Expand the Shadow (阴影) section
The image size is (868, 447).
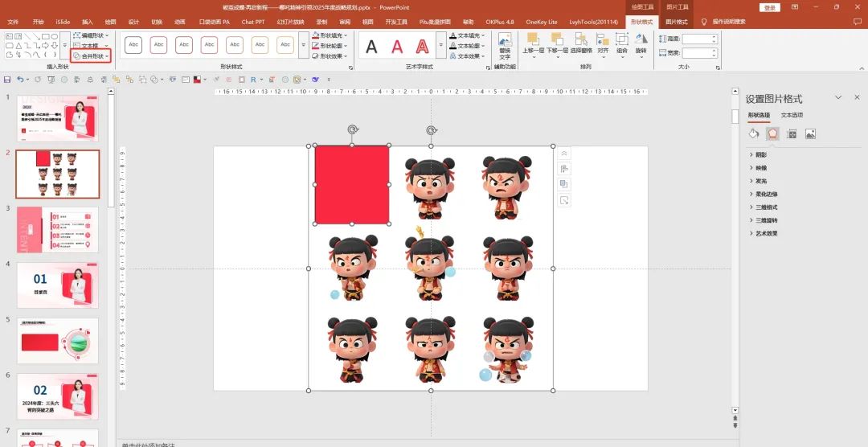[760, 154]
